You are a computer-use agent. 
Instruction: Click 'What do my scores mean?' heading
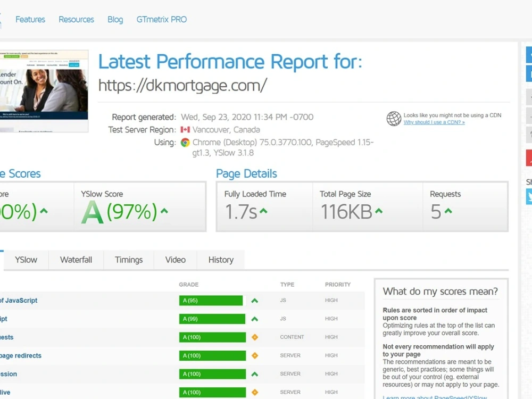tap(440, 292)
